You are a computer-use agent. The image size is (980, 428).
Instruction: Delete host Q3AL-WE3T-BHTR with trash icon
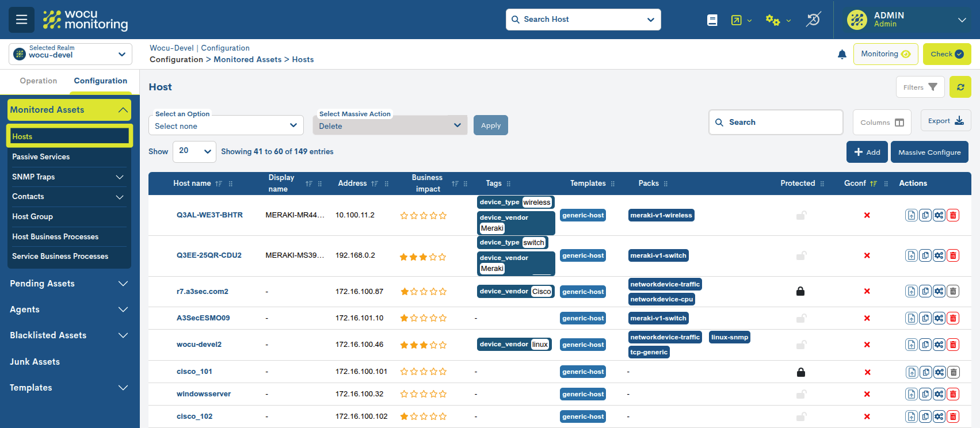pos(953,215)
